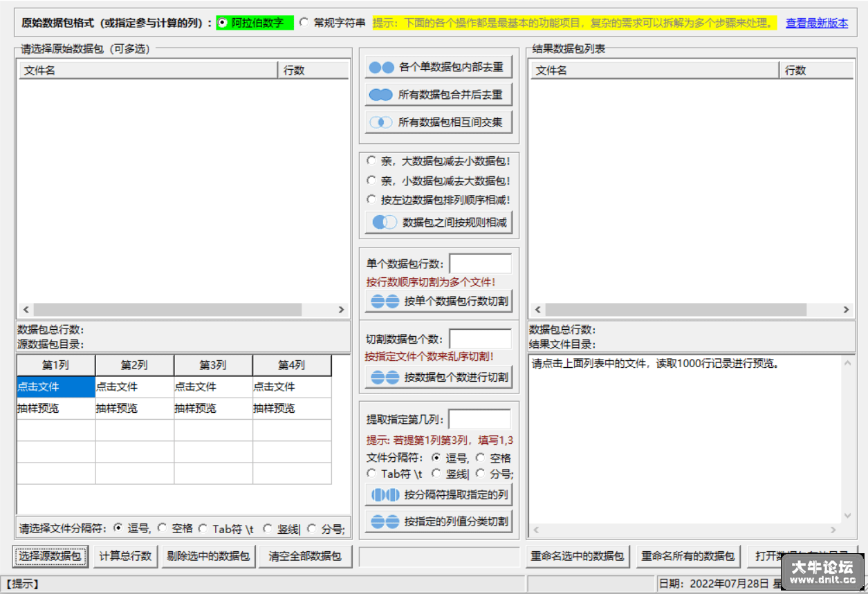Choose 空格 separator in extraction panel

tap(493, 458)
